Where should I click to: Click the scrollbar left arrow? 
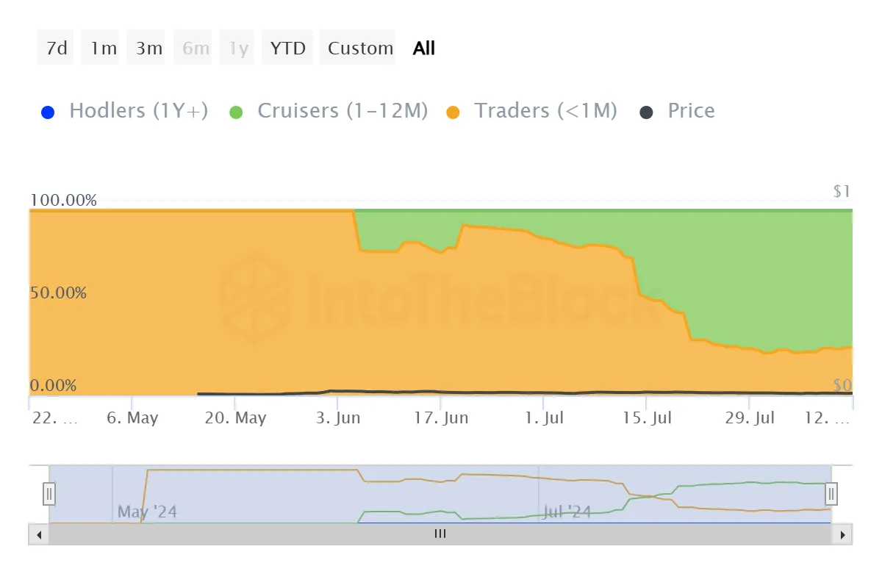[39, 534]
